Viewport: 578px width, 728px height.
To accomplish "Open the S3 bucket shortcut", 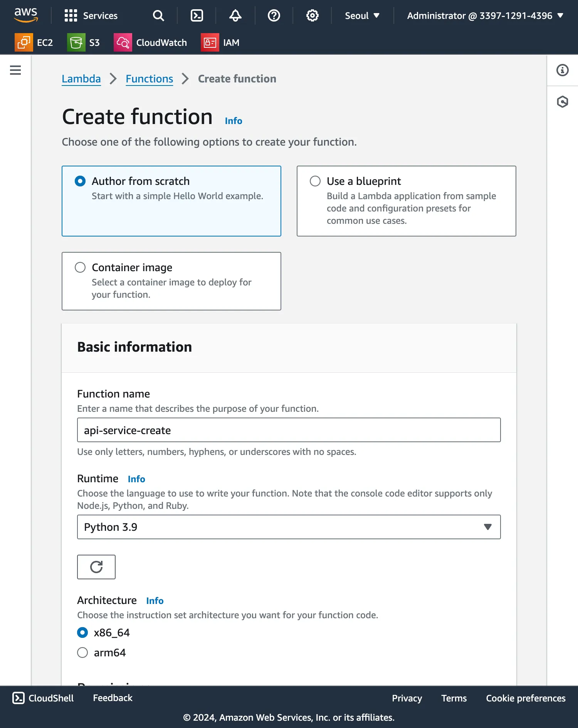I will click(x=76, y=42).
